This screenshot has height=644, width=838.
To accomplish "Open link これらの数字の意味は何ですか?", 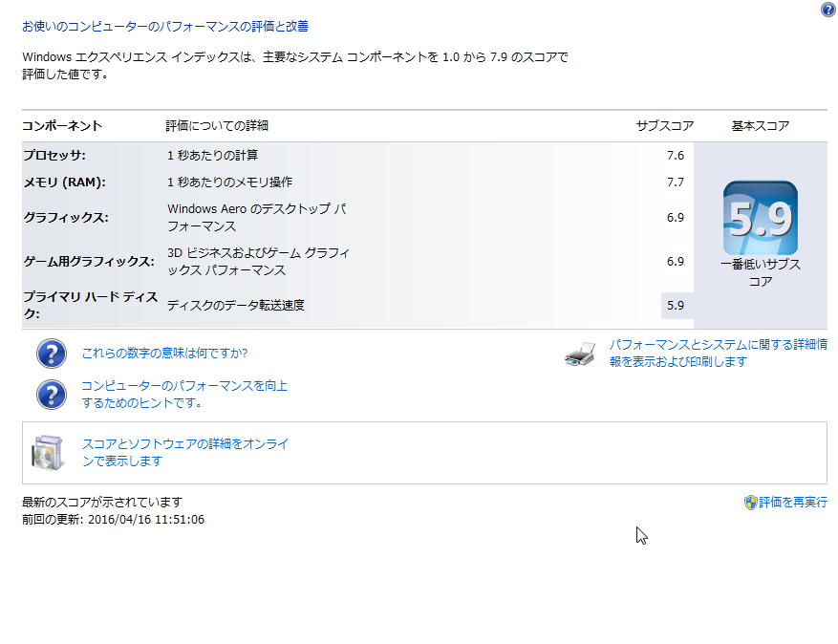I will point(164,354).
